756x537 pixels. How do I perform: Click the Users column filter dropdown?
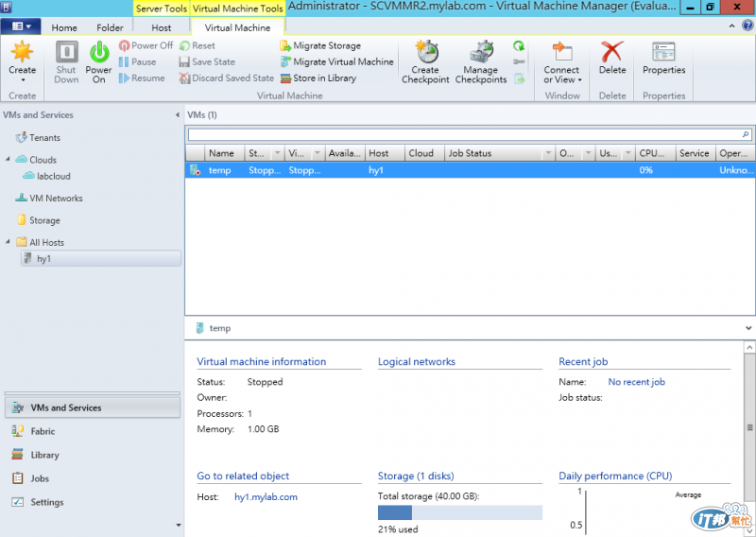627,153
